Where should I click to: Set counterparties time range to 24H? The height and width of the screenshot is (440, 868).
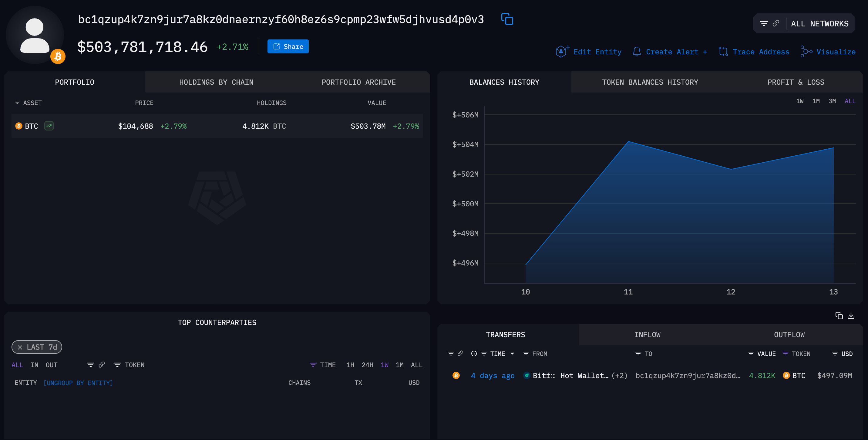tap(367, 365)
